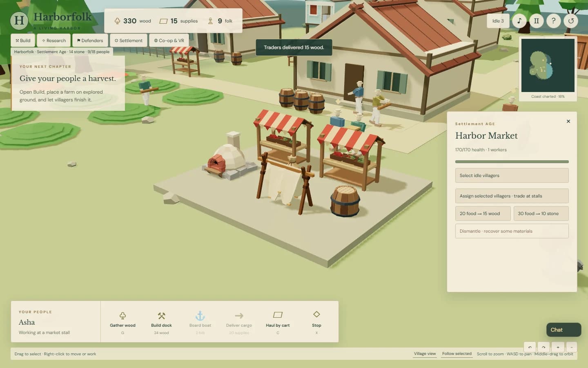Open the Settlement menu
This screenshot has height=368, width=588.
(x=129, y=40)
